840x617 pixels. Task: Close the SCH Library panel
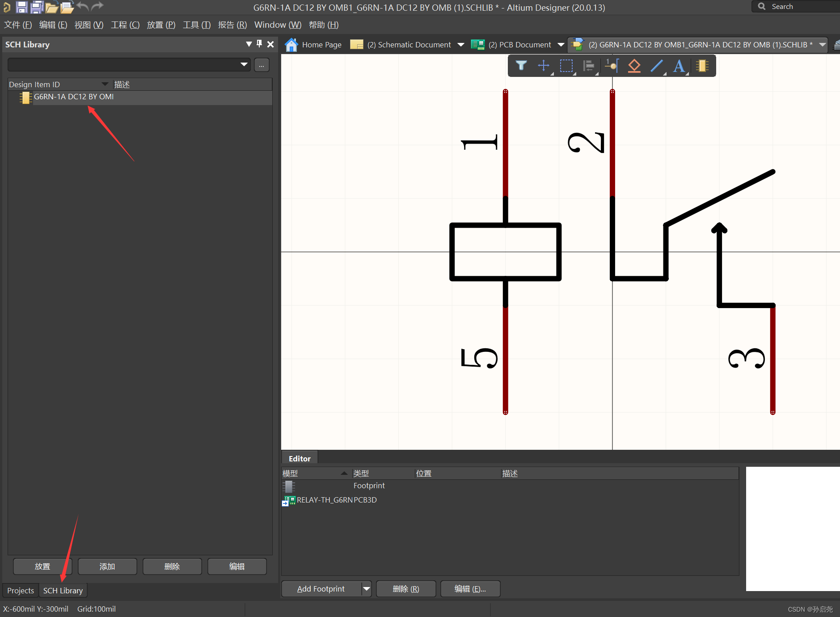270,44
